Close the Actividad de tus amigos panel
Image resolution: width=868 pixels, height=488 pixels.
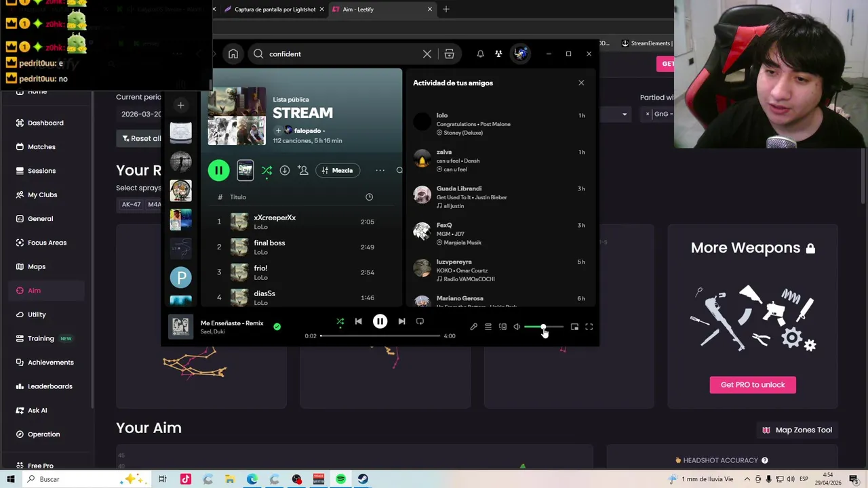[581, 83]
